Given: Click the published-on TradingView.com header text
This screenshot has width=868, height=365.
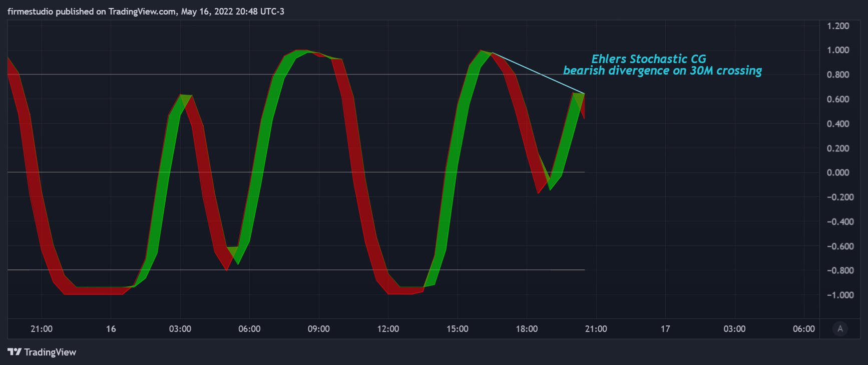Looking at the screenshot, I should click(x=146, y=12).
